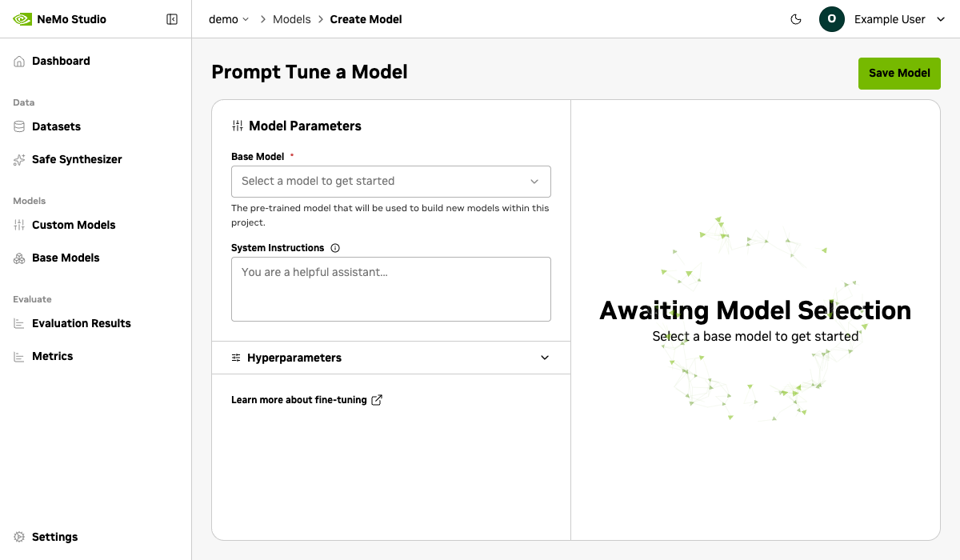Open the Metrics page
The width and height of the screenshot is (960, 560).
point(54,356)
